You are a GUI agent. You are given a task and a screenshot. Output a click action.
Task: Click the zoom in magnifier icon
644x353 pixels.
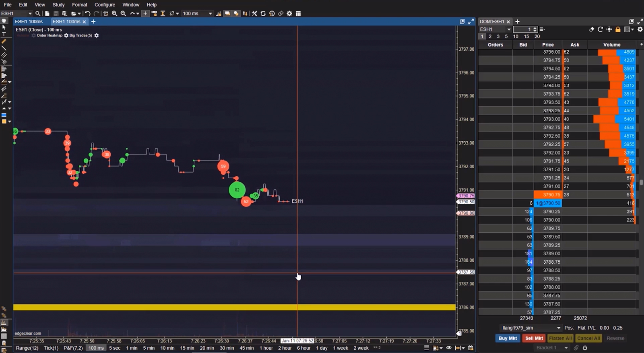pos(115,13)
